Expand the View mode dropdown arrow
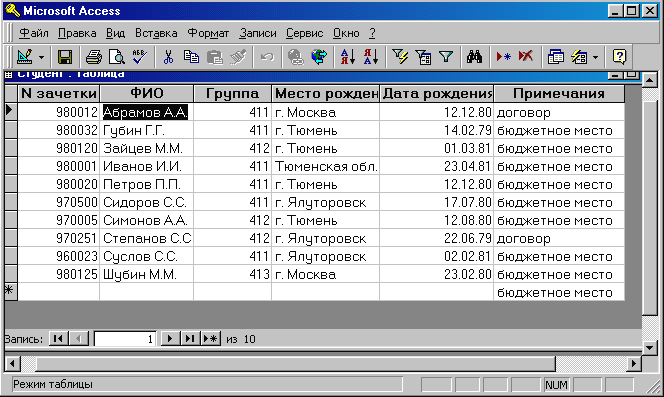 (42, 57)
